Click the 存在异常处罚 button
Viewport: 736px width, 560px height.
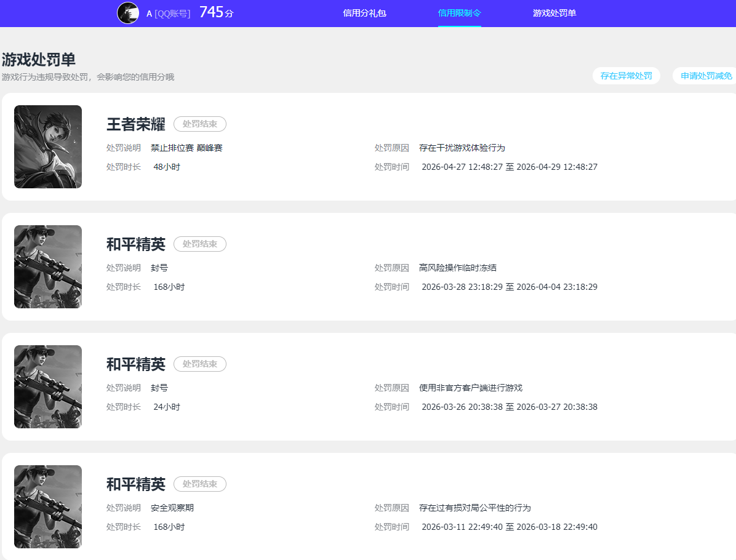(626, 76)
